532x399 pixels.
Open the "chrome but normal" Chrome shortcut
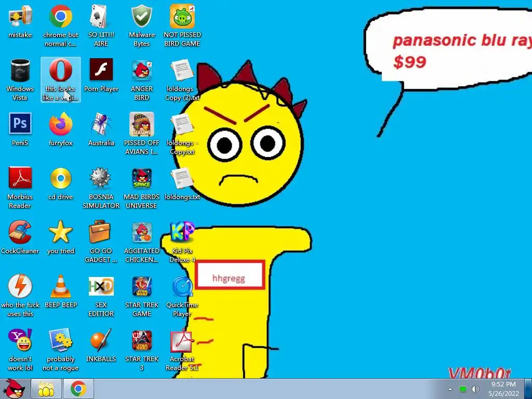click(x=60, y=17)
